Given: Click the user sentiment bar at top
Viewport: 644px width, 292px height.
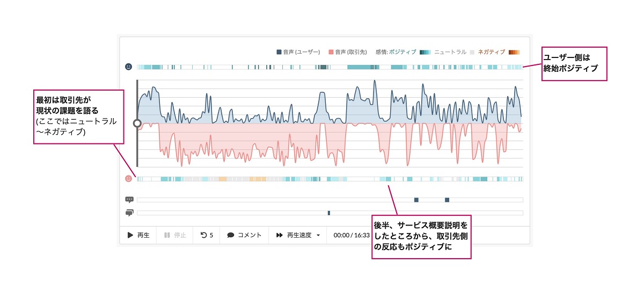Looking at the screenshot, I should click(330, 67).
